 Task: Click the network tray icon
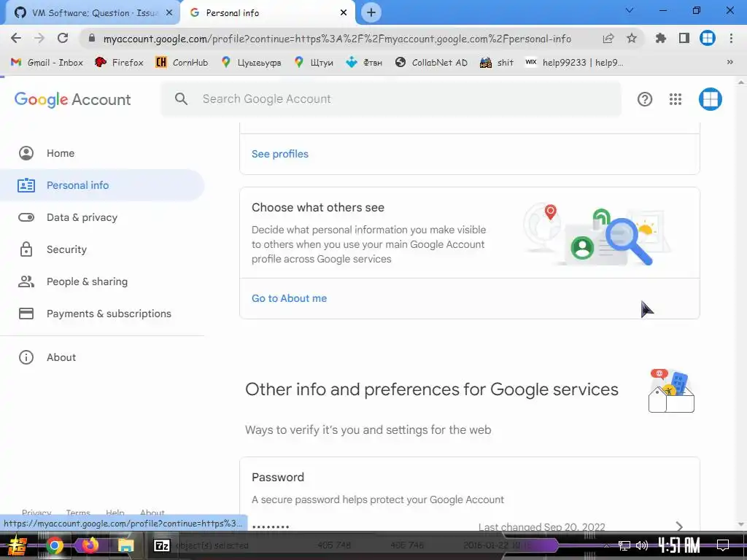(x=624, y=545)
